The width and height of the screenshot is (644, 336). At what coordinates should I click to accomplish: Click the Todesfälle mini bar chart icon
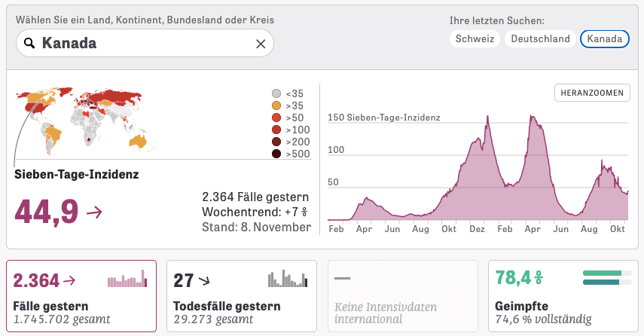click(x=288, y=279)
